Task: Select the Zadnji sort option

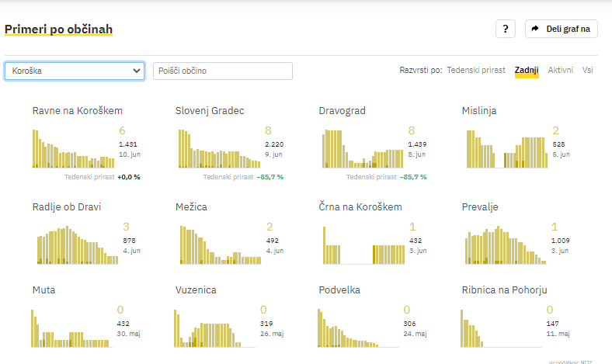Action: pyautogui.click(x=526, y=71)
